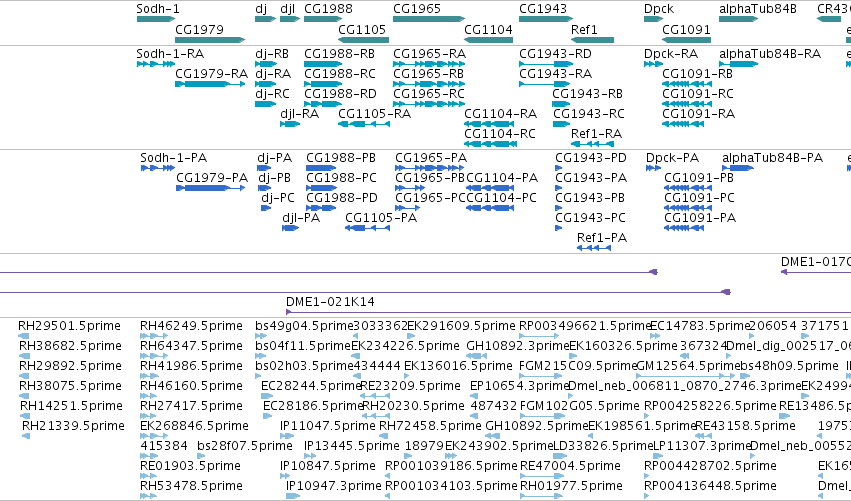Click the dj gene feature

[265, 19]
